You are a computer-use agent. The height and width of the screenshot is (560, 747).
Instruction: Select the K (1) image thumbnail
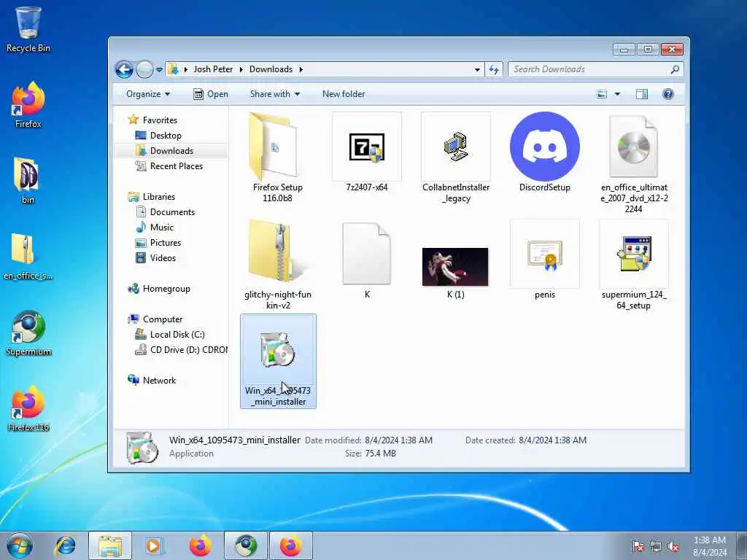(455, 273)
